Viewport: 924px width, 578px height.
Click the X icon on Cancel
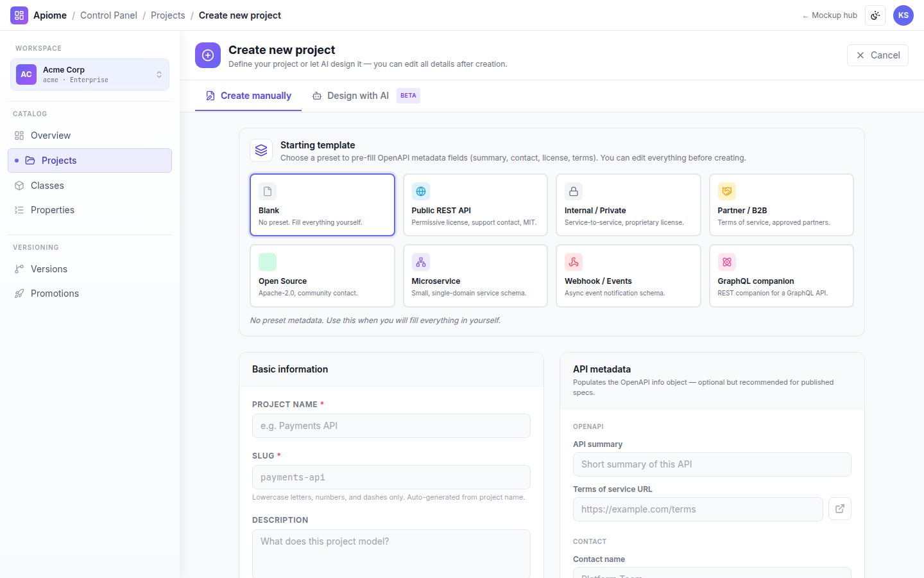tap(860, 55)
